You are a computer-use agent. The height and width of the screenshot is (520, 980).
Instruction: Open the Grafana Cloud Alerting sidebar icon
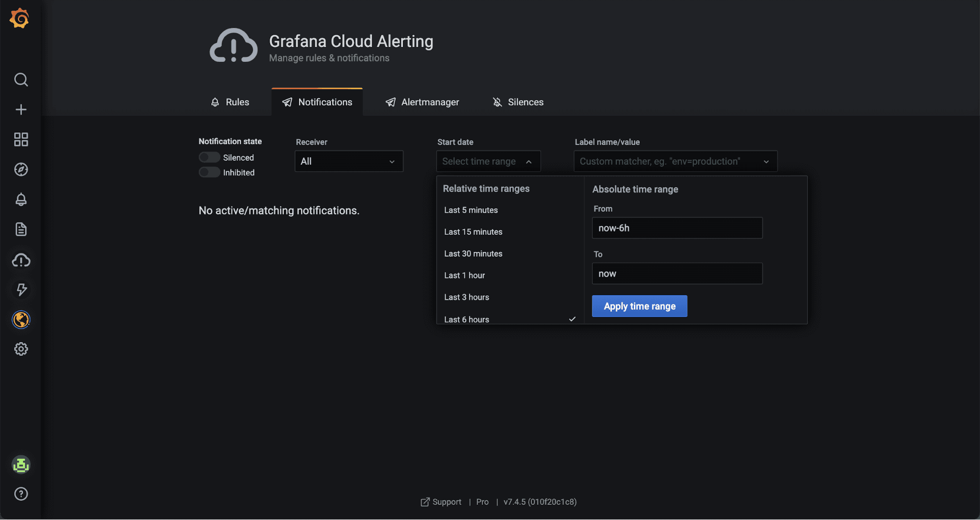[21, 260]
